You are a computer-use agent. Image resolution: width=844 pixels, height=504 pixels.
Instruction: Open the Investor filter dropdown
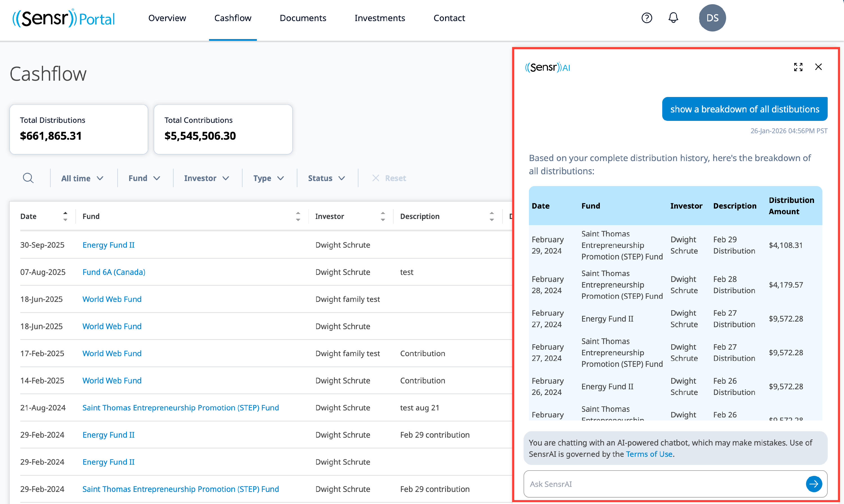pos(206,178)
